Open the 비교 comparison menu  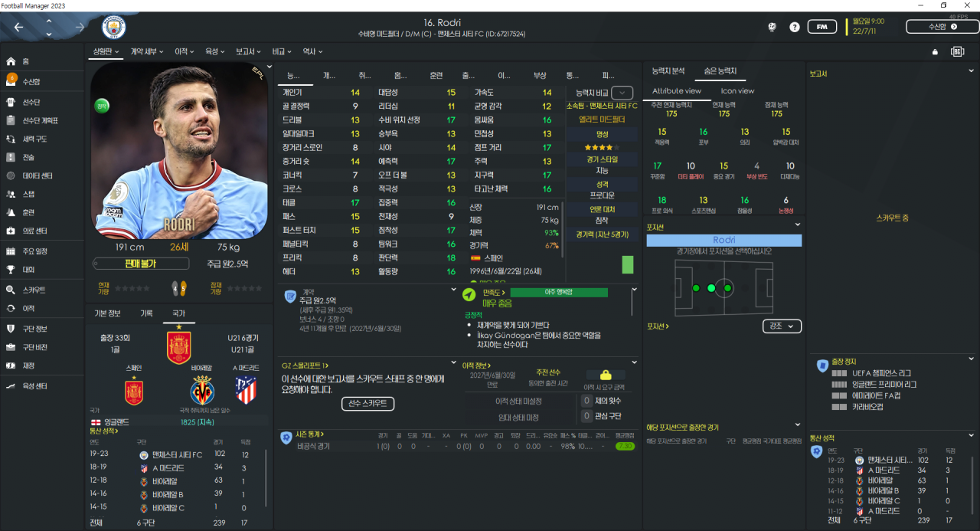282,51
